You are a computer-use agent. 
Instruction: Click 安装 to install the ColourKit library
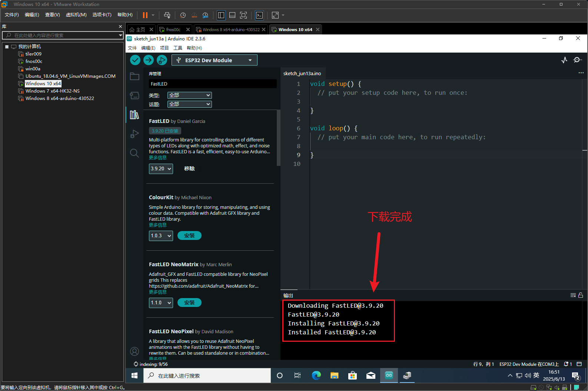coord(189,235)
